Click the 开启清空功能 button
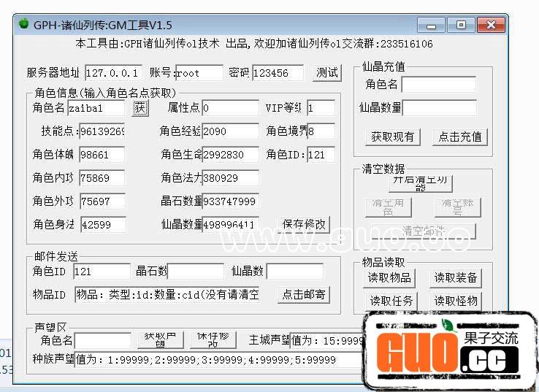Screen dimensions: 539x392 coord(420,182)
